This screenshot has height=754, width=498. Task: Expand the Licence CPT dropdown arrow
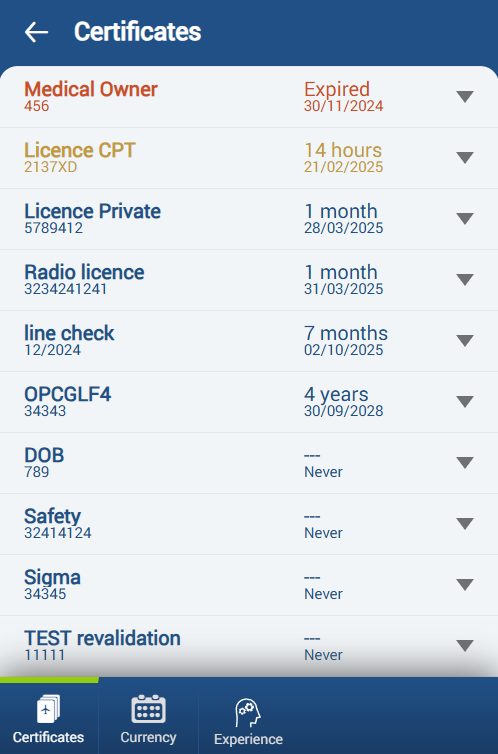[x=465, y=158]
